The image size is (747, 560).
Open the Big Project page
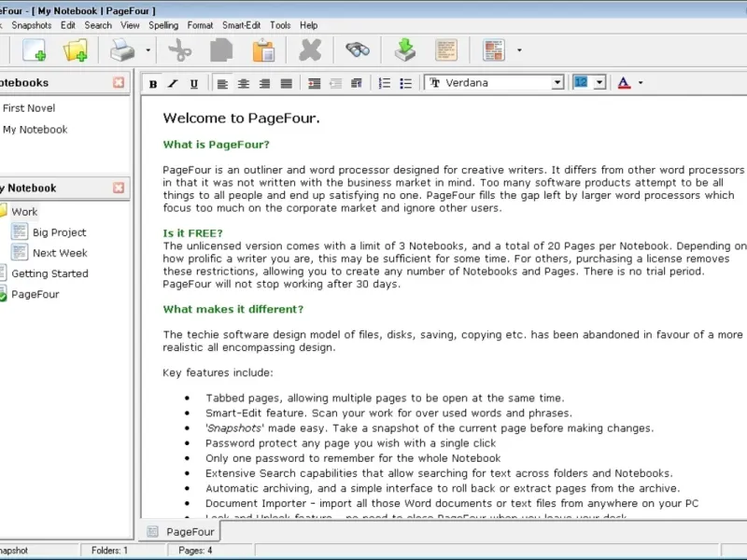pyautogui.click(x=60, y=232)
